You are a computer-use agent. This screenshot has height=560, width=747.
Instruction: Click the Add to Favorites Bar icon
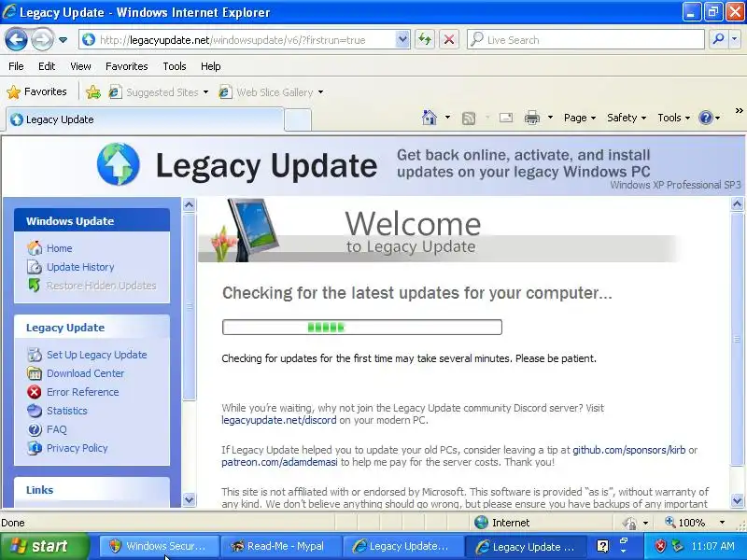[x=93, y=91]
